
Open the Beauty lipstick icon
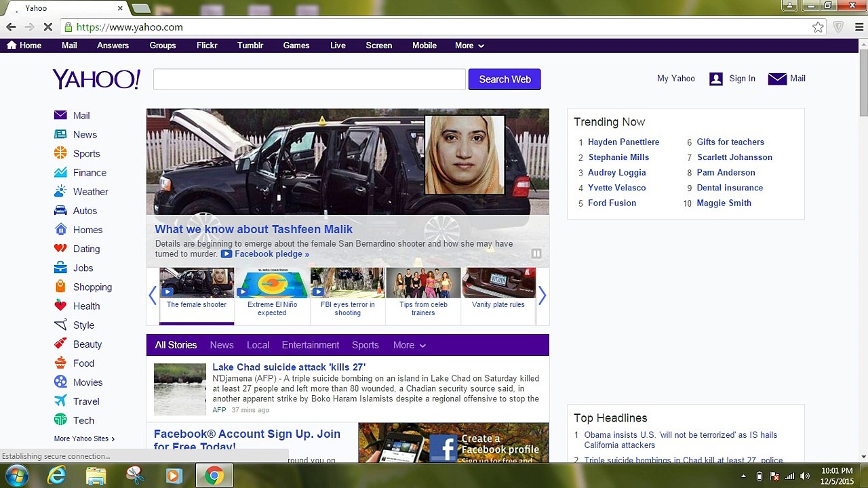(60, 344)
